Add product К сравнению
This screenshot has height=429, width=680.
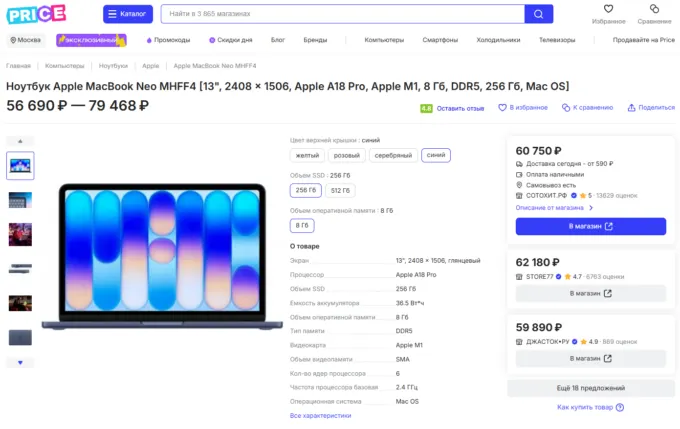coord(588,108)
